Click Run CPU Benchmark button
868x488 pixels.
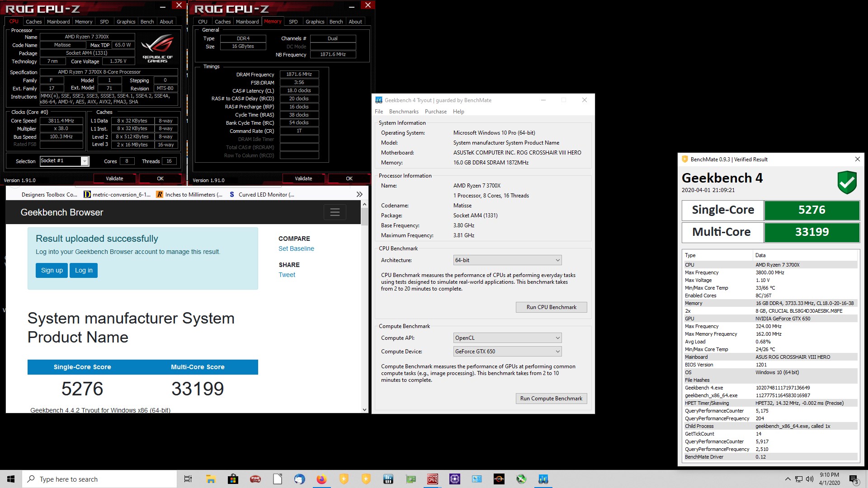(552, 307)
